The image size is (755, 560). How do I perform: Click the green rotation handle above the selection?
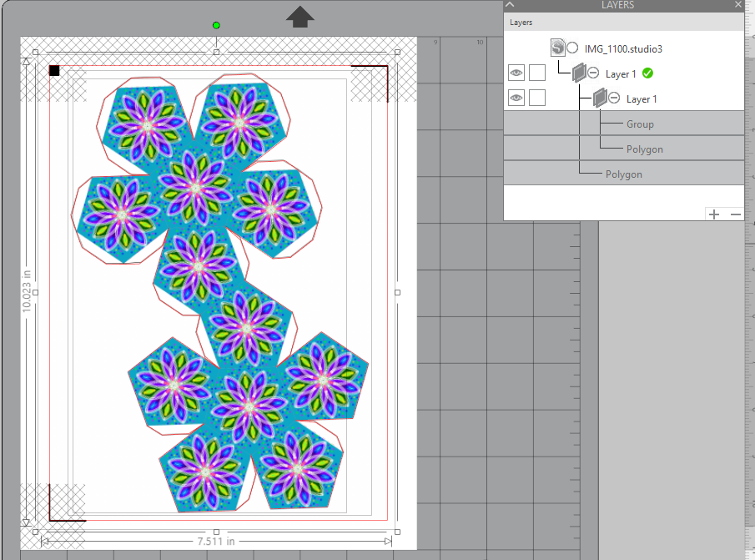click(x=215, y=25)
